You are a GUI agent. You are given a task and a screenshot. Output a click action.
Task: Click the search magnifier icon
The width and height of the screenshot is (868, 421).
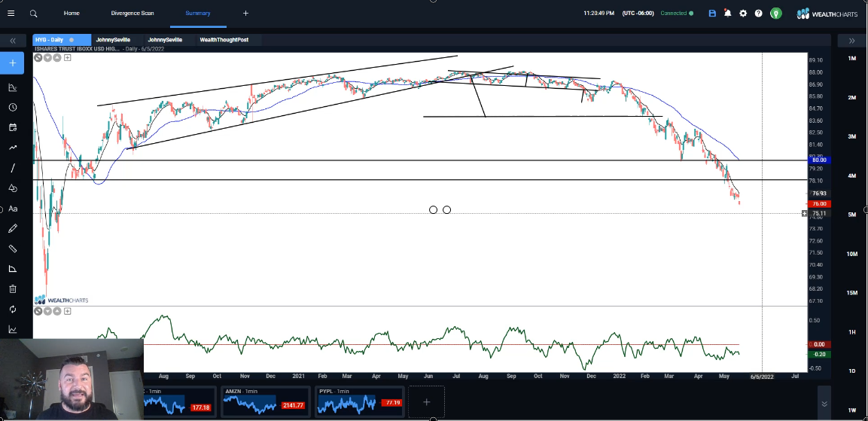pyautogui.click(x=34, y=13)
